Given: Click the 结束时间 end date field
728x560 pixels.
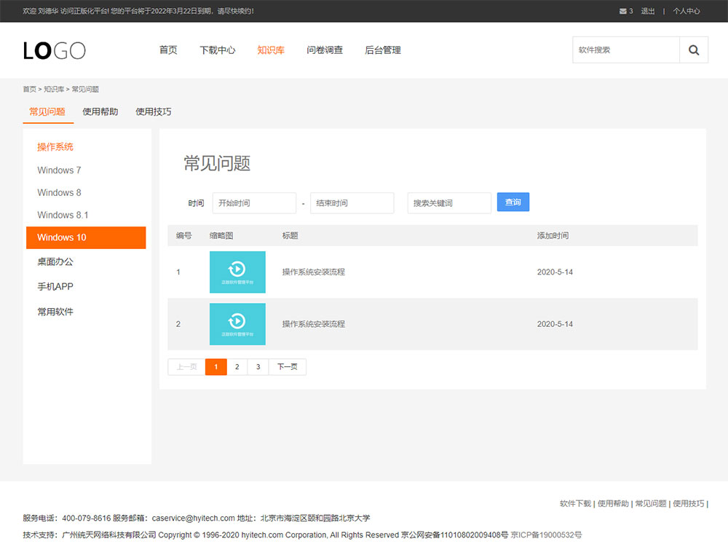Looking at the screenshot, I should coord(352,203).
